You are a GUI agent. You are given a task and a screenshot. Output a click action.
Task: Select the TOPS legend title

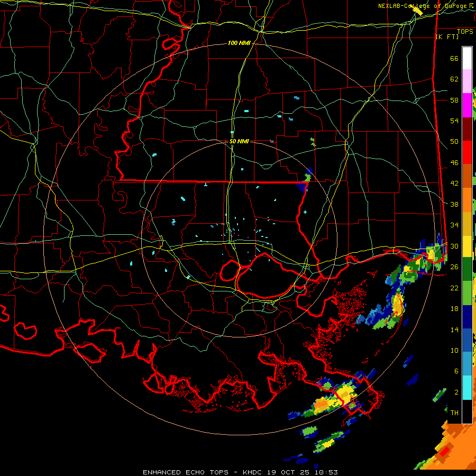tap(465, 32)
